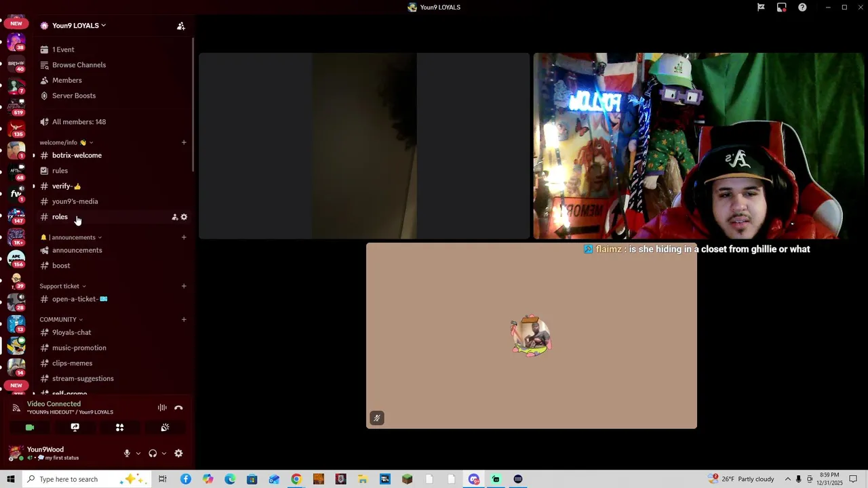Open the Inbox icon with red dot
868x488 pixels.
782,7
